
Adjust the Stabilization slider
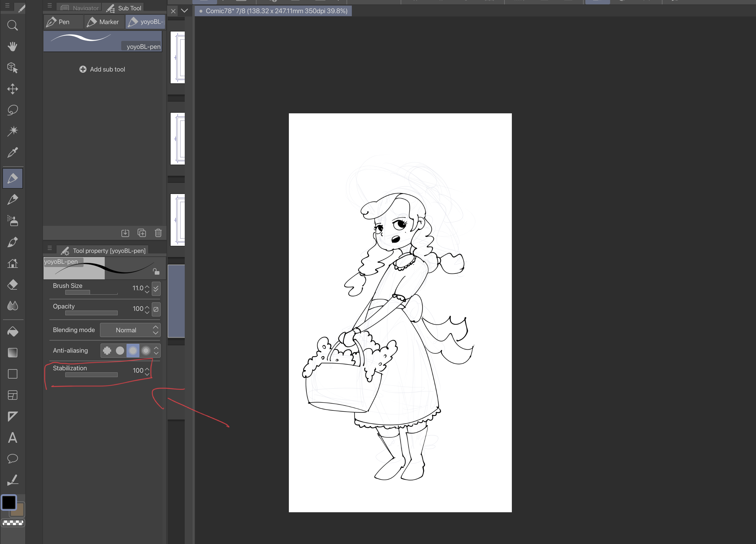point(91,375)
